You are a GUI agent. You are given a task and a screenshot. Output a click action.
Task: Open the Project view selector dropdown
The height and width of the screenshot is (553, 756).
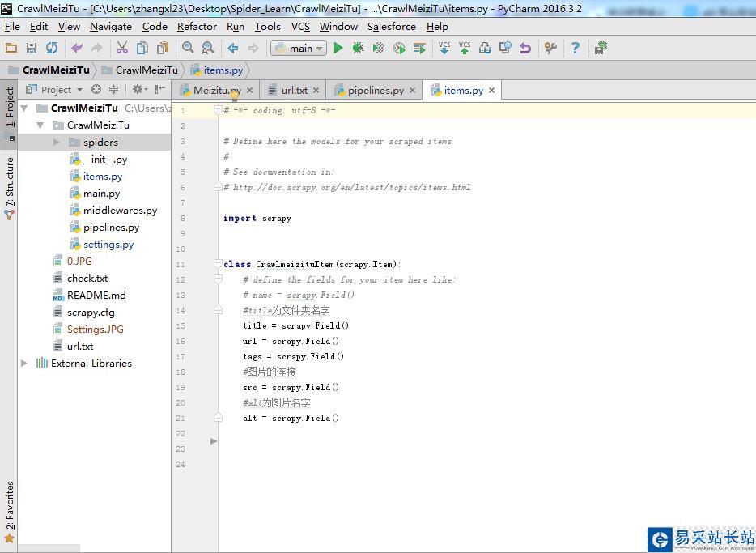click(x=54, y=90)
